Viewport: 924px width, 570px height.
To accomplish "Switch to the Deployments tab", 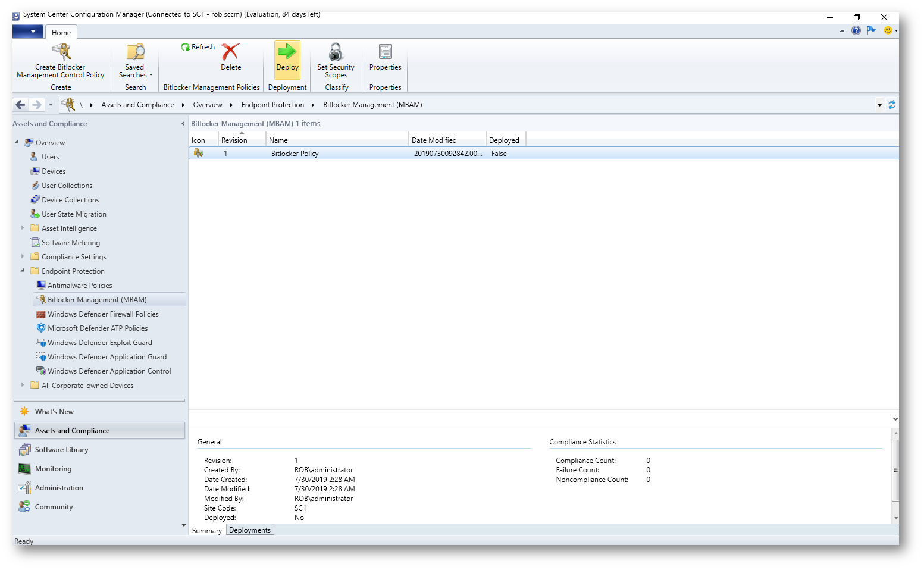I will [250, 530].
